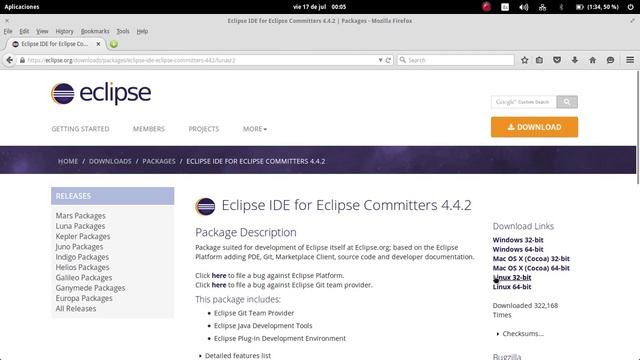Screen dimensions: 640x360
Task: Expand Detailed features list
Action: click(238, 356)
